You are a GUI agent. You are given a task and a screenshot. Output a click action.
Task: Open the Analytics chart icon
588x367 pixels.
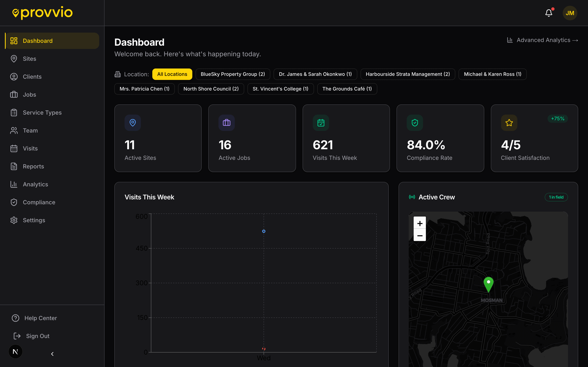click(x=14, y=184)
